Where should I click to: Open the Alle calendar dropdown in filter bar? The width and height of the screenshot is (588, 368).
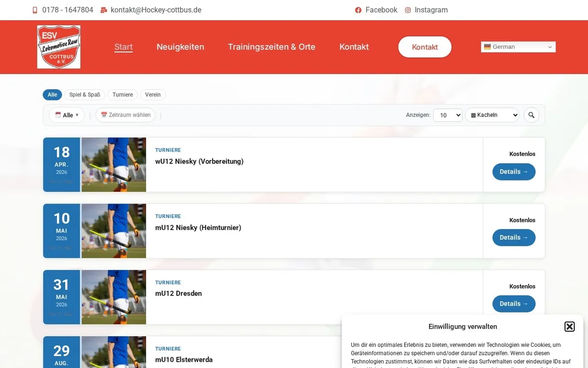point(67,115)
